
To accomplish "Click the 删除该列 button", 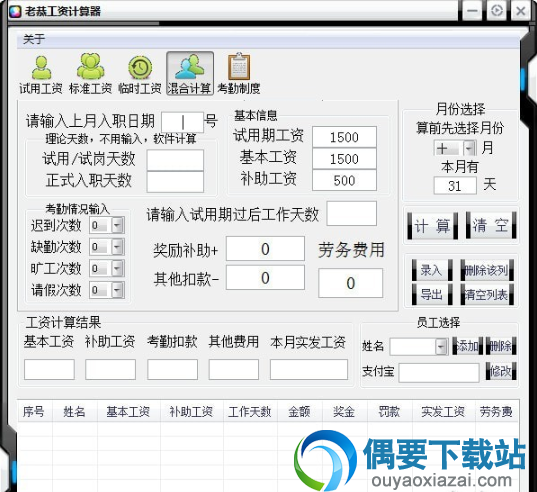I will 487,270.
